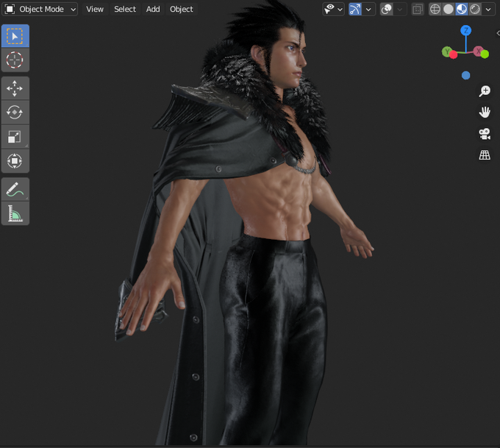Image resolution: width=500 pixels, height=448 pixels.
Task: Click the pan hand viewport button
Action: coord(485,113)
